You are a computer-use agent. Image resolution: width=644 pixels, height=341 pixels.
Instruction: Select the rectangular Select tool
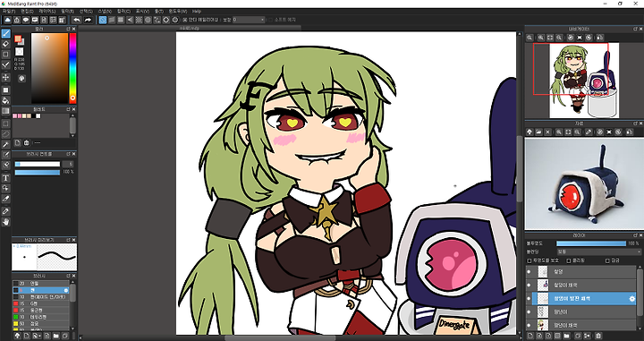pos(5,124)
